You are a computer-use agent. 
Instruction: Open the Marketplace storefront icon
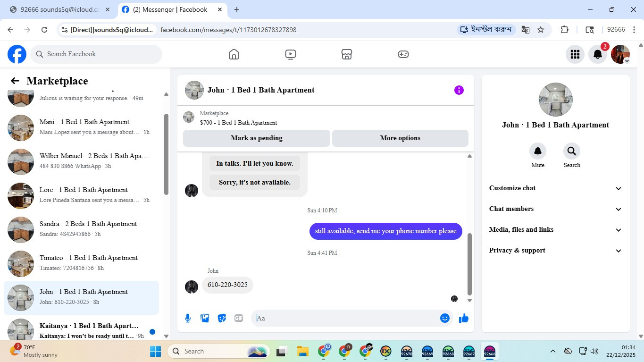(347, 54)
